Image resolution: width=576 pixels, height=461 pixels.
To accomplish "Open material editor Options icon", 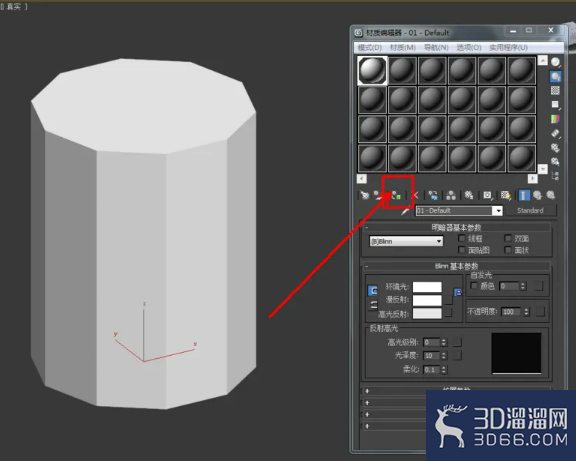I will (555, 148).
